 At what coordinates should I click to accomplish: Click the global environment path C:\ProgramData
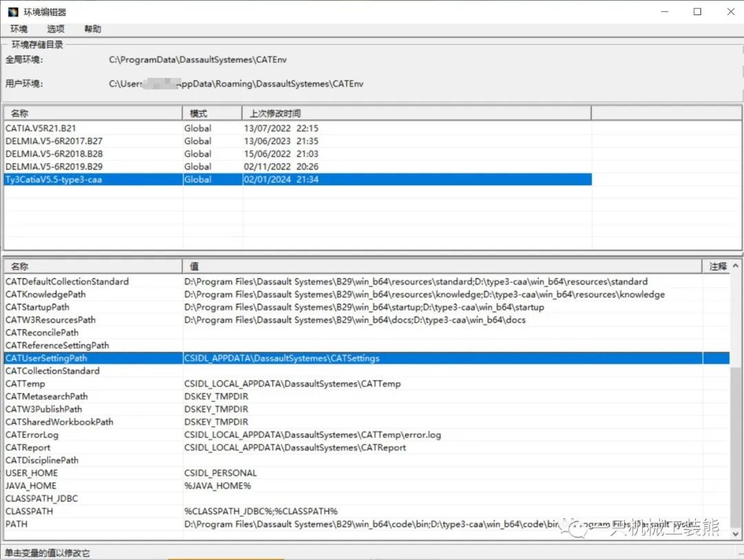(x=198, y=60)
